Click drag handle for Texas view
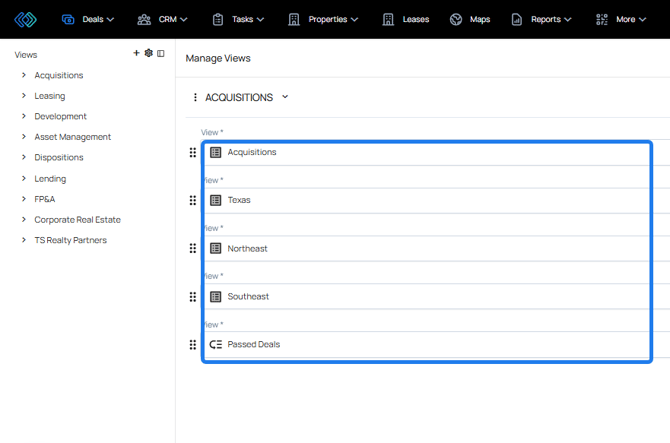670x443 pixels. [193, 200]
